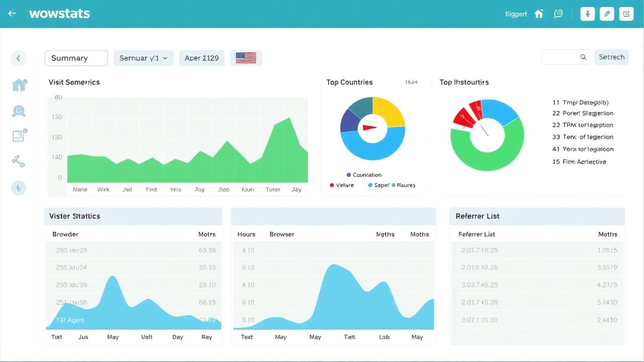The image size is (644, 362).
Task: Open the chat bubble icon in header
Action: click(558, 14)
